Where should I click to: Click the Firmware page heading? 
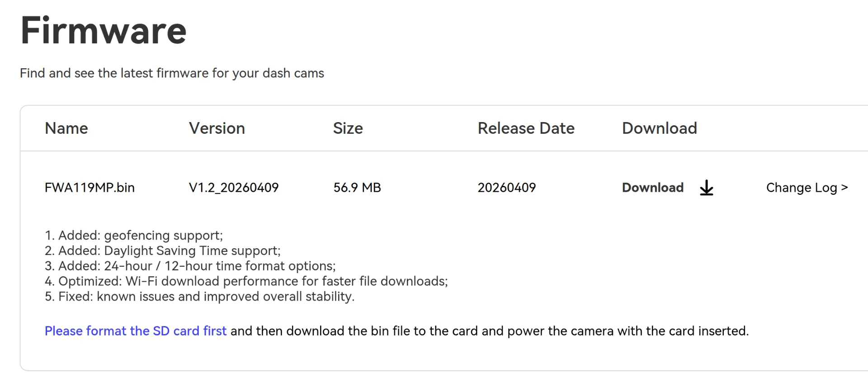[104, 30]
